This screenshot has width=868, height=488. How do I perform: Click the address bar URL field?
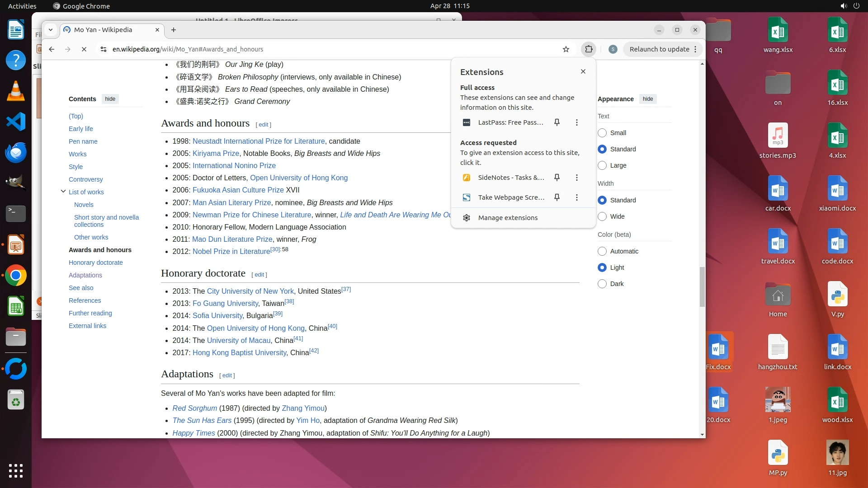click(x=316, y=49)
